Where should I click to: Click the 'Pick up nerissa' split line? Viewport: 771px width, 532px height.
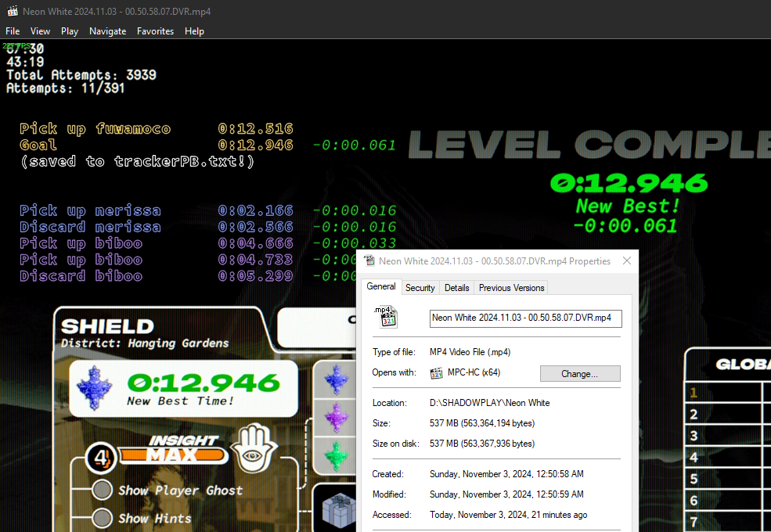[x=207, y=210]
